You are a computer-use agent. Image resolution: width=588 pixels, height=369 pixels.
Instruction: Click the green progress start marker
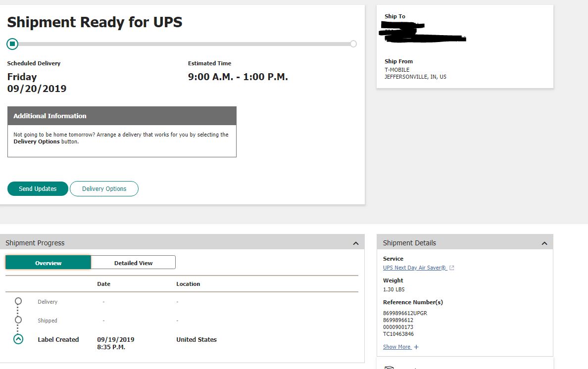[12, 44]
